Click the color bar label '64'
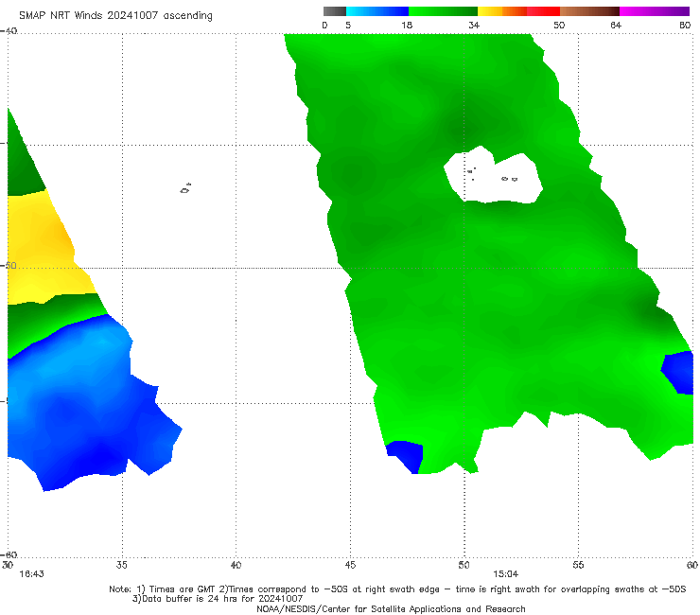This screenshot has height=615, width=700. coord(616,25)
